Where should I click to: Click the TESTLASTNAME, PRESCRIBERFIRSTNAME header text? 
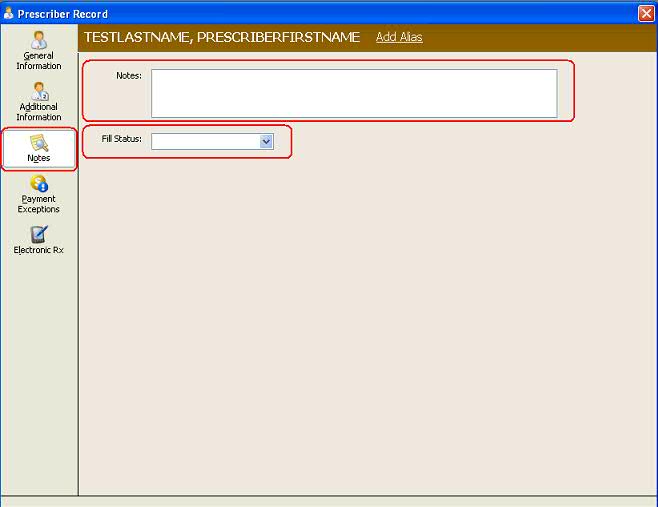222,37
